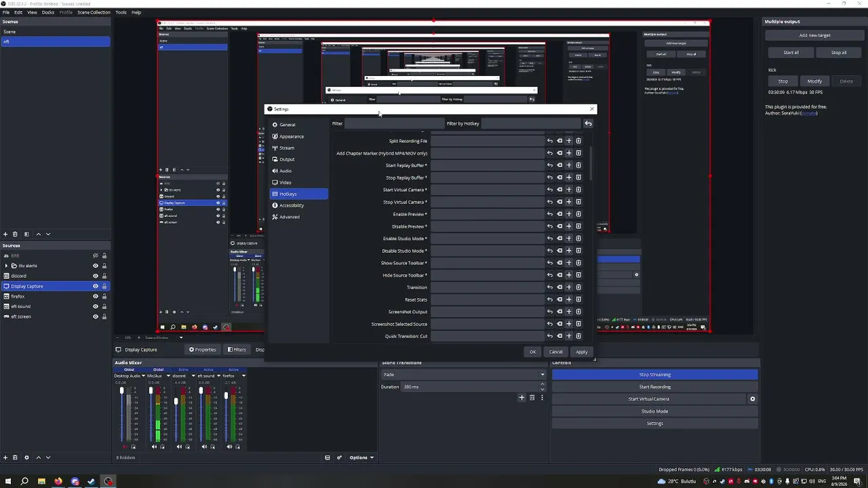Click Apply in Settings dialog
This screenshot has width=868, height=488.
pyautogui.click(x=582, y=352)
